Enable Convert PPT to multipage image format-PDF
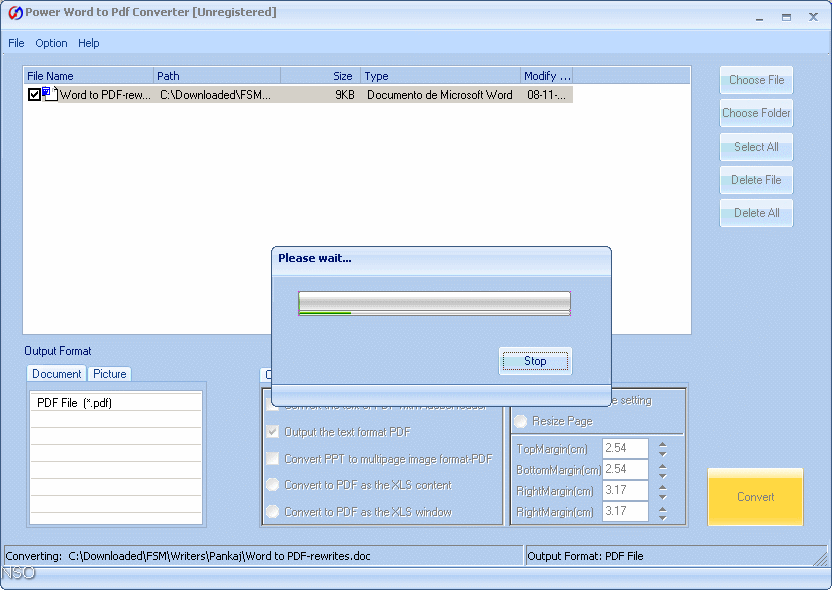Screen dimensions: 832x590 click(275, 457)
